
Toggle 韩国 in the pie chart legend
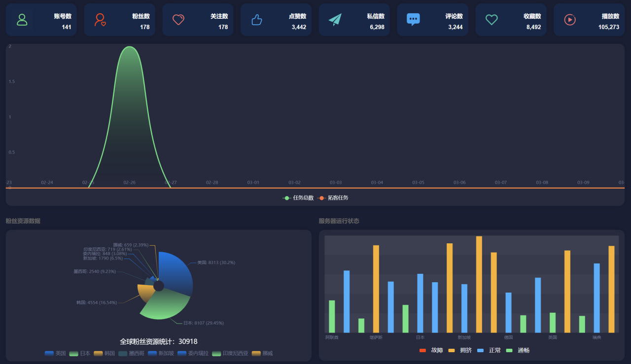coord(105,353)
